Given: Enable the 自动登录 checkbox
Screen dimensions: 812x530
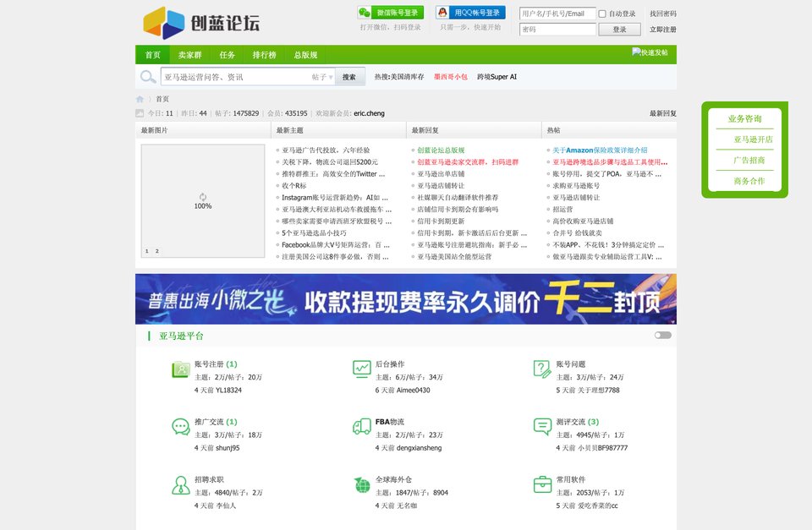Looking at the screenshot, I should point(602,14).
